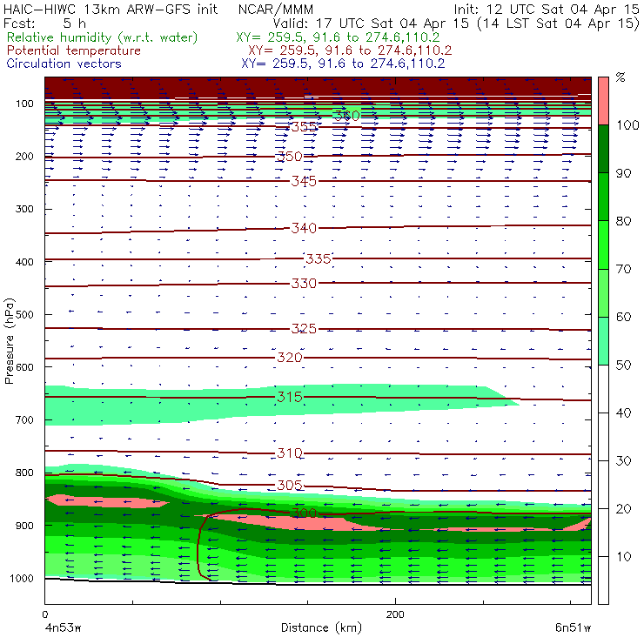The width and height of the screenshot is (644, 644).
Task: Click the 'Valid: 17 UTC Sat 04 Apr 15' text
Action: 371,23
